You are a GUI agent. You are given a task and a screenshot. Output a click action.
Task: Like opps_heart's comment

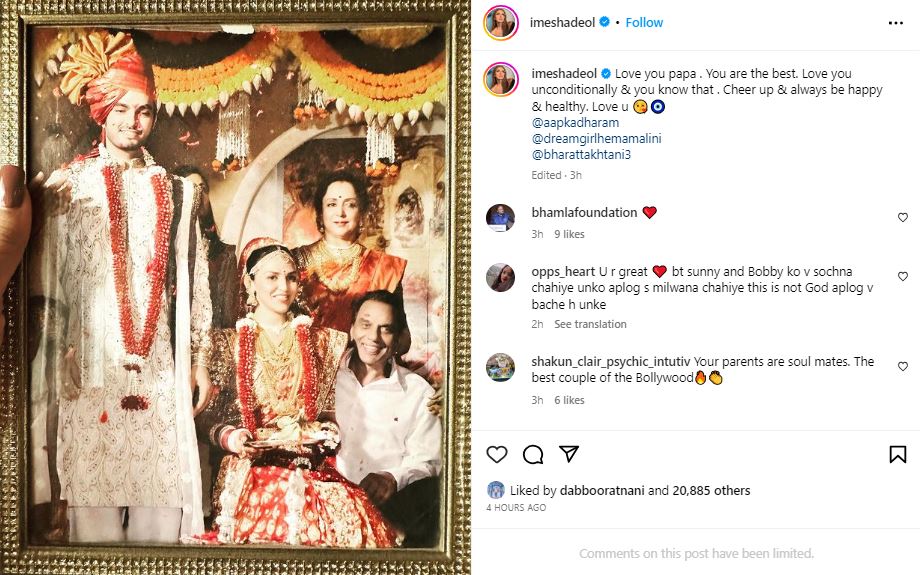click(x=902, y=276)
